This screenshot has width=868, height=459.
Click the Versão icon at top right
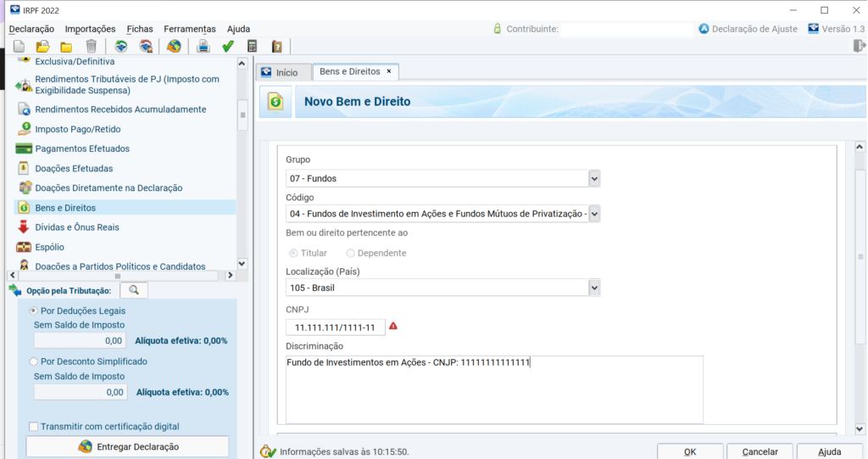[x=813, y=29]
